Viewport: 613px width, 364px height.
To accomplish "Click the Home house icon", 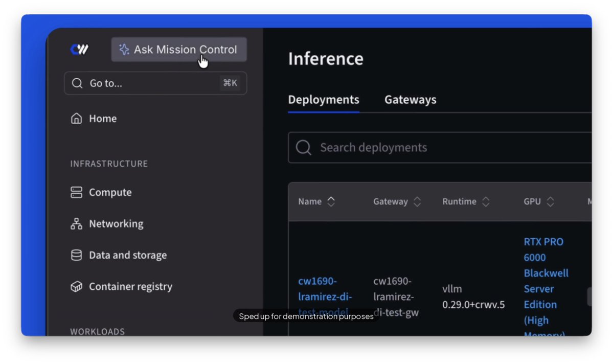I will click(x=76, y=119).
